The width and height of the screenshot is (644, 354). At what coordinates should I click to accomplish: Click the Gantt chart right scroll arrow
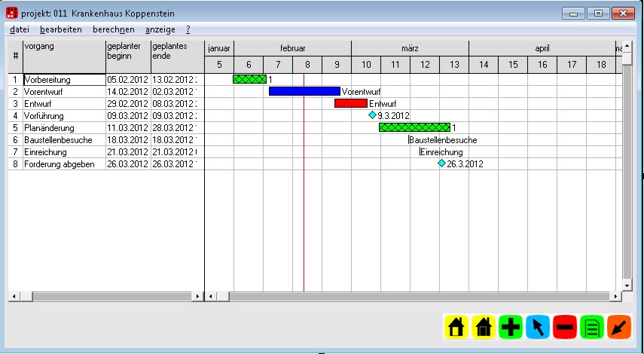(615, 296)
